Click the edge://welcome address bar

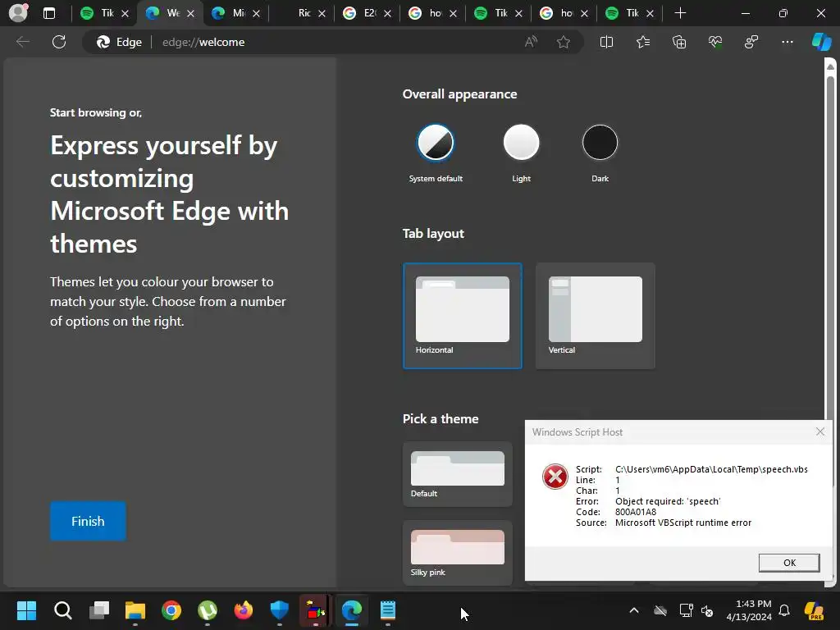[x=333, y=42]
